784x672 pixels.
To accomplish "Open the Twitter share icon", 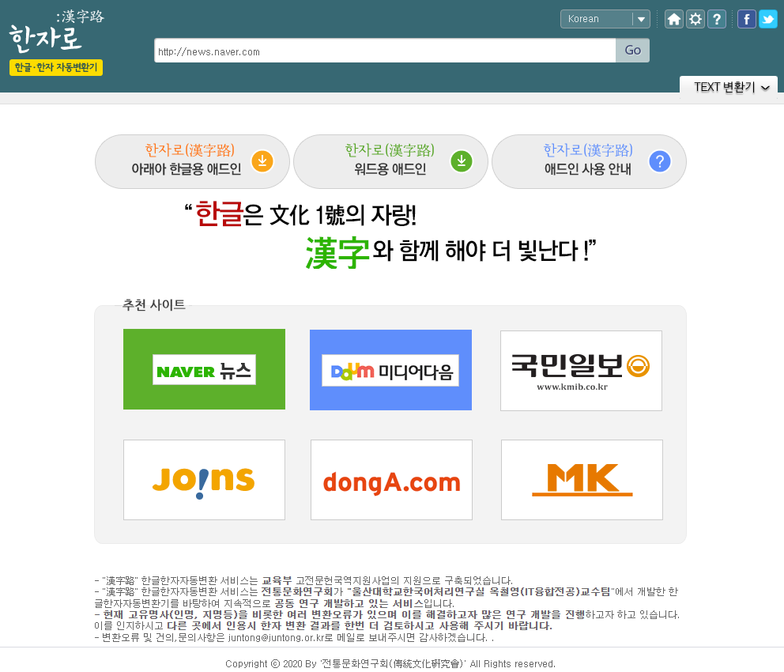I will tap(768, 20).
